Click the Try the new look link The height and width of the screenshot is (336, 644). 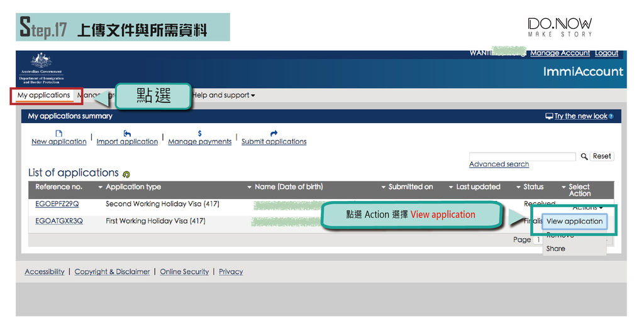[580, 116]
